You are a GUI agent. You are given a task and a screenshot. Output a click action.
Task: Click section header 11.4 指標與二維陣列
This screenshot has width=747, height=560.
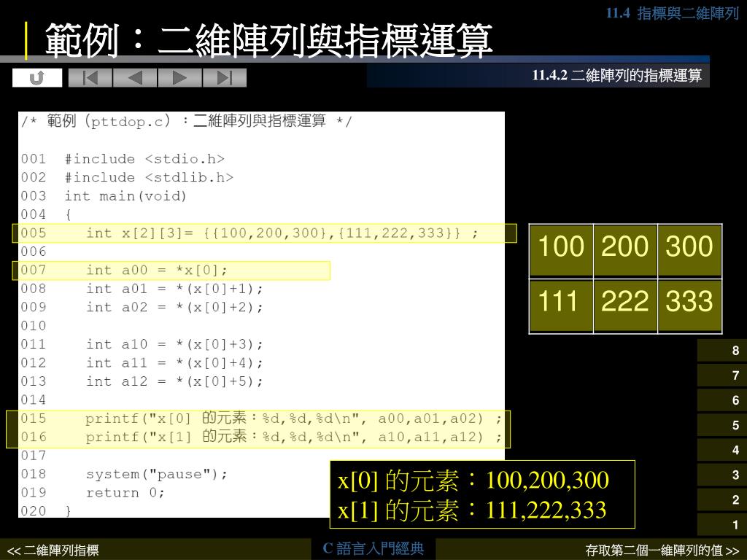click(672, 13)
